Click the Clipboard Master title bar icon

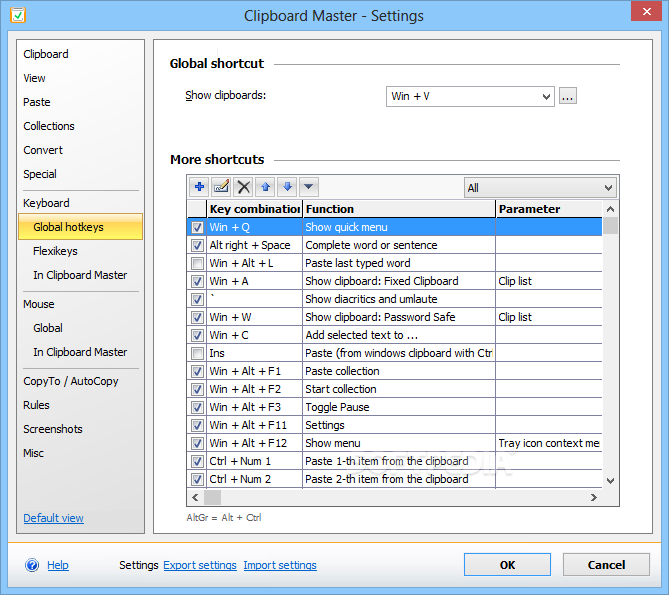coord(18,15)
